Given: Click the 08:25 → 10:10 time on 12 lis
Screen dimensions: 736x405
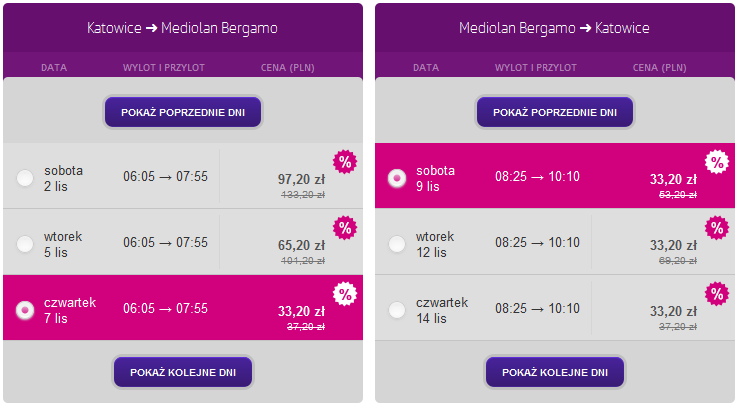Looking at the screenshot, I should (537, 242).
